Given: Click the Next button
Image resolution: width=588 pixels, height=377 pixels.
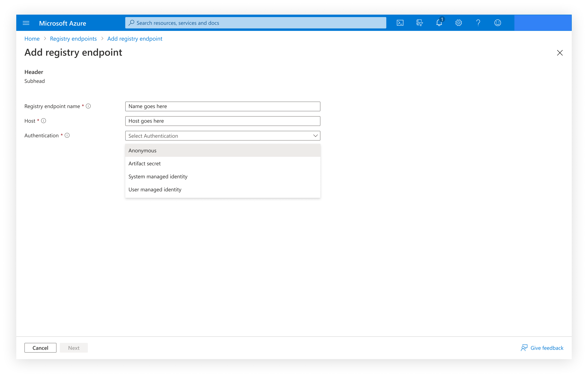Looking at the screenshot, I should point(74,348).
